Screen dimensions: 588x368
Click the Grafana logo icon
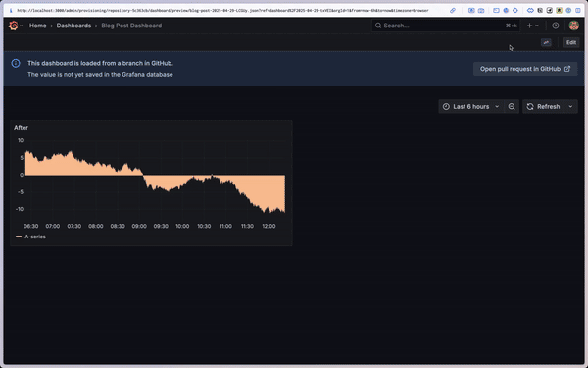coord(13,26)
